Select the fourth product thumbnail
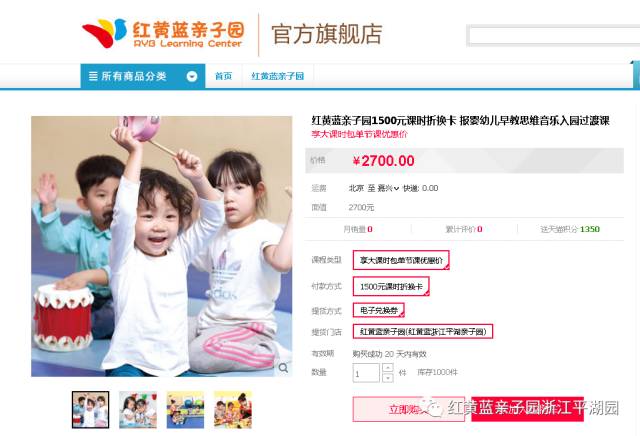Viewport: 640px width, 436px height. click(x=233, y=409)
